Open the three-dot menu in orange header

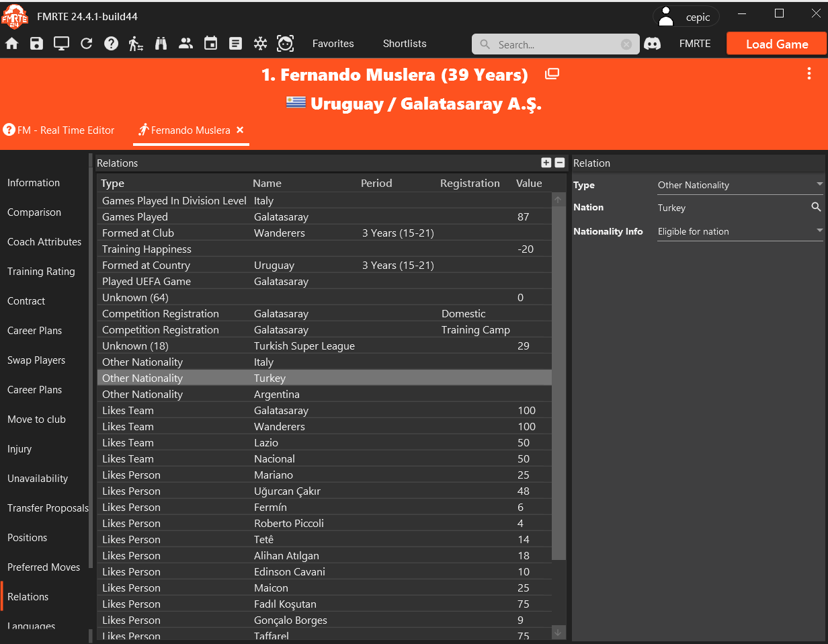pyautogui.click(x=809, y=74)
